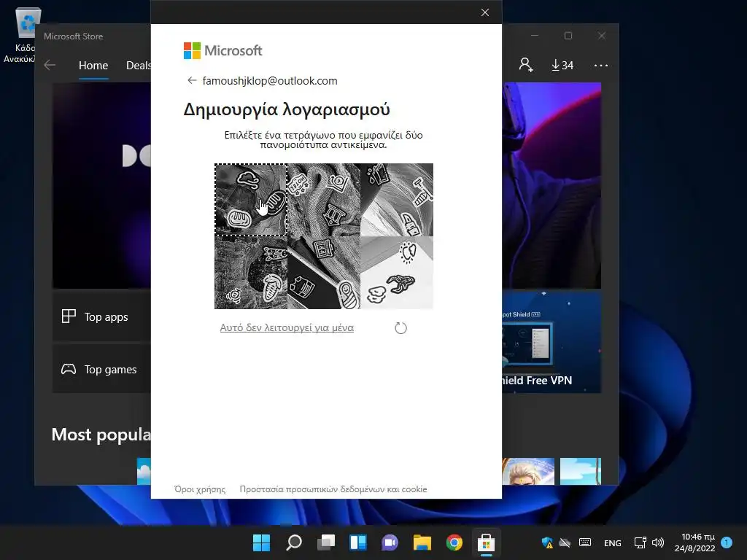Open Teams Chat on the taskbar
The height and width of the screenshot is (560, 747).
coord(390,542)
